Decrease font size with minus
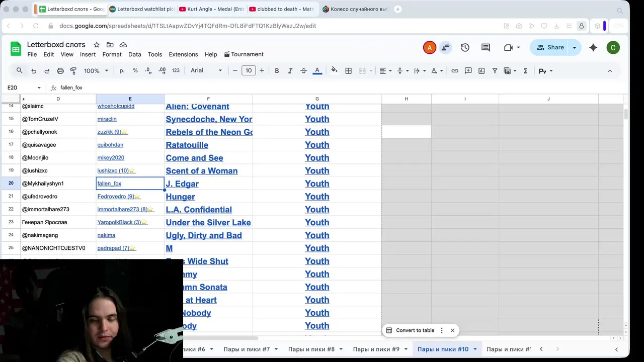644x362 pixels. point(235,71)
